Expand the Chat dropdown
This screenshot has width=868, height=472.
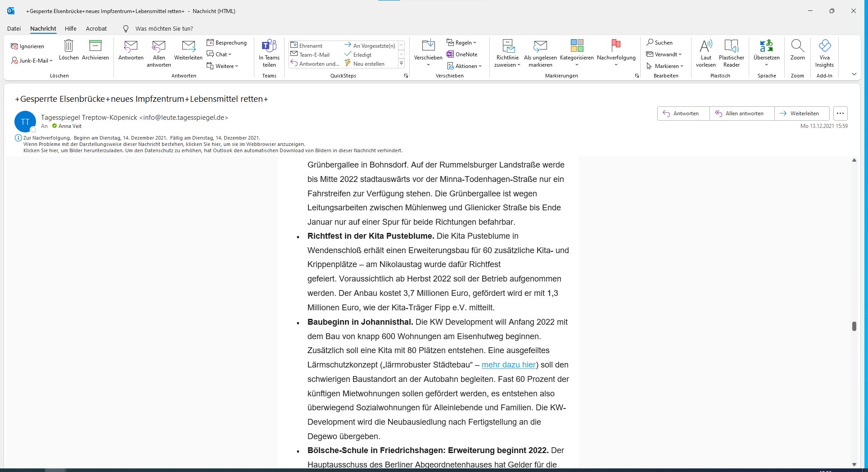(x=219, y=54)
